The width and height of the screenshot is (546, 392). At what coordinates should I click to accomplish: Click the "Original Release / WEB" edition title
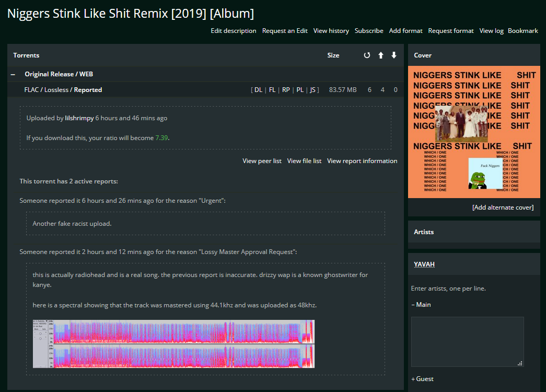(x=59, y=74)
